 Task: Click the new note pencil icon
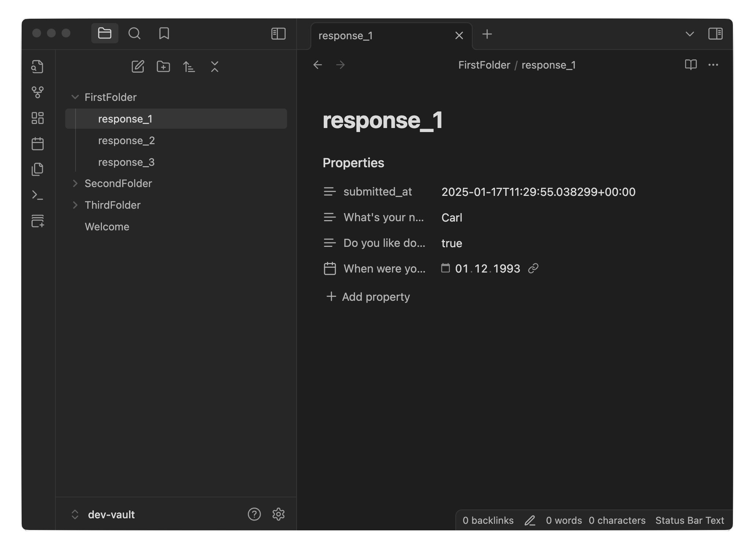click(138, 67)
